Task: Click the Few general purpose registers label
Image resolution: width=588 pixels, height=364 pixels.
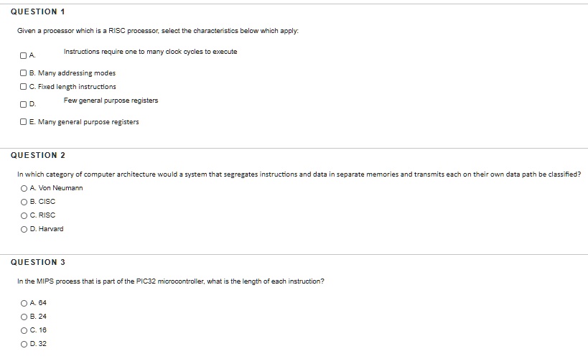Action: coord(111,101)
